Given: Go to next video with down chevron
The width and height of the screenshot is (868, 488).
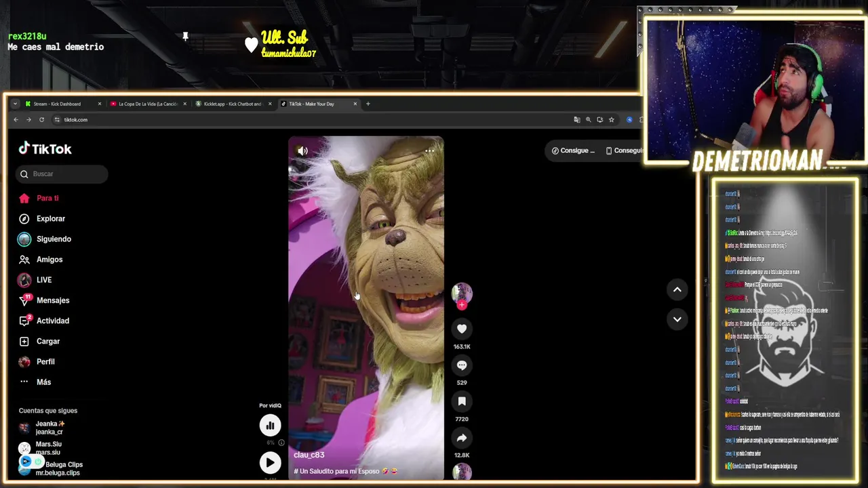Looking at the screenshot, I should 677,319.
